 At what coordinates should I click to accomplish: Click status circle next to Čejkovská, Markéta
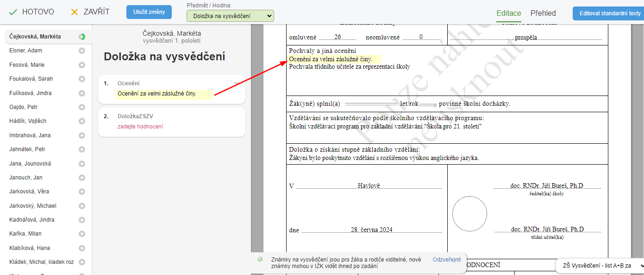82,37
